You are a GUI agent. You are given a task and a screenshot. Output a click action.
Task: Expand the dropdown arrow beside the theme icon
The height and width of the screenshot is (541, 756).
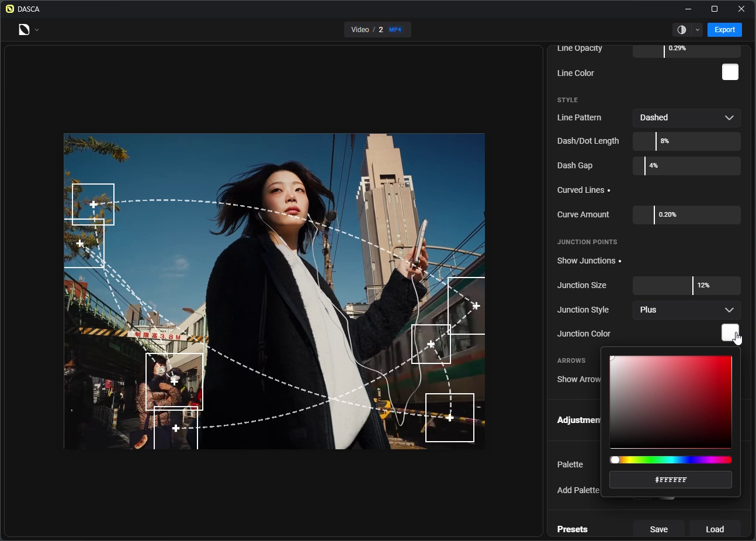pyautogui.click(x=698, y=30)
